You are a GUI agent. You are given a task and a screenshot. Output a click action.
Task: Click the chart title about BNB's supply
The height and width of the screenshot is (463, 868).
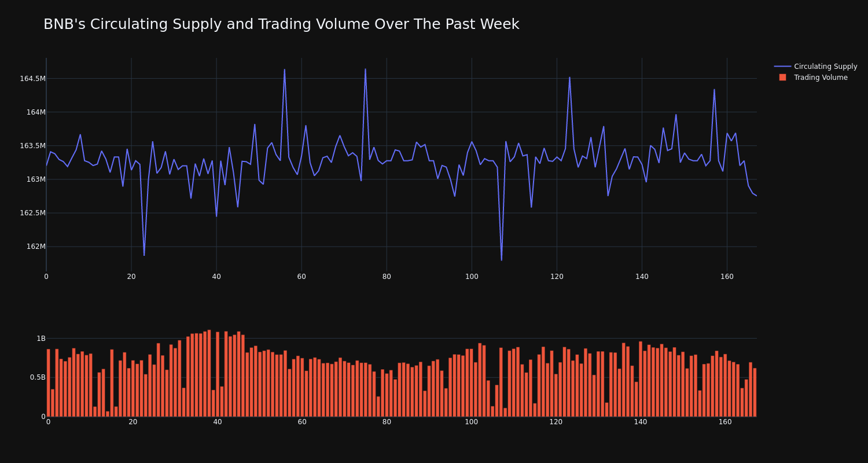(x=281, y=24)
